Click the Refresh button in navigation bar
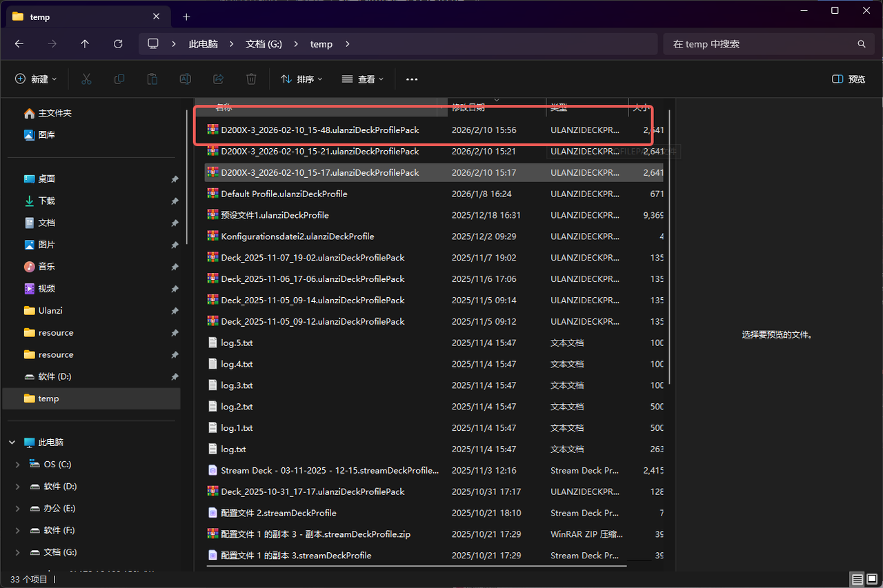 118,43
